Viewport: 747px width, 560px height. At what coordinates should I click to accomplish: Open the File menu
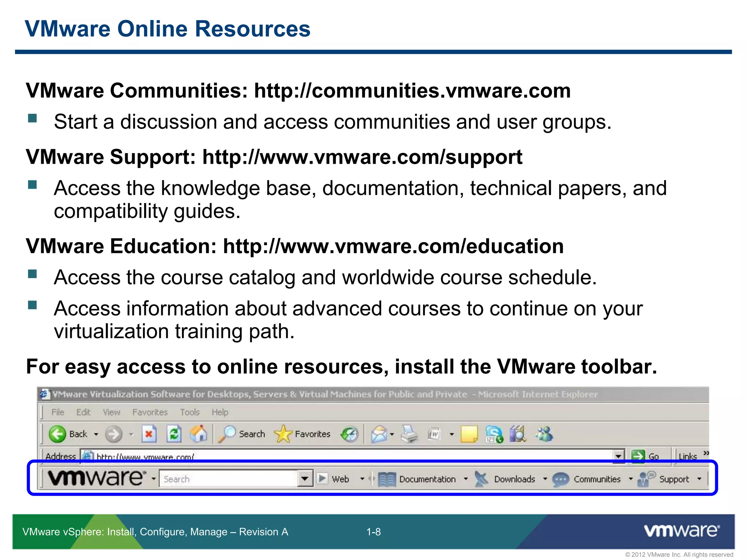[x=58, y=412]
